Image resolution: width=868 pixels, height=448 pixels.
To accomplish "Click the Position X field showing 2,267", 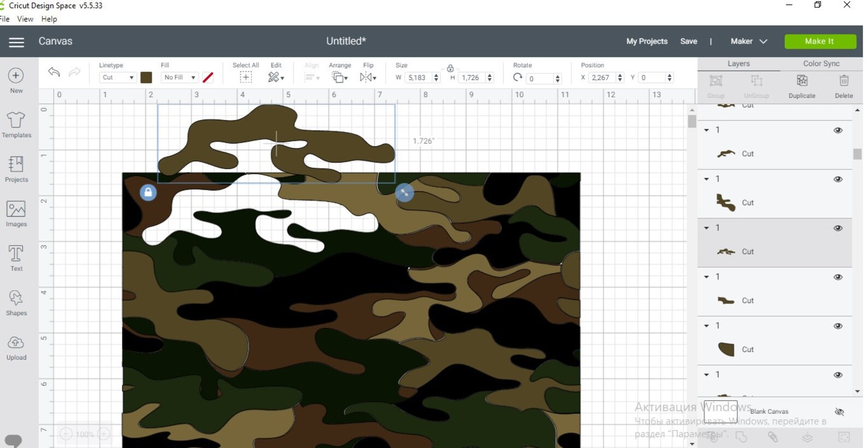I will [x=602, y=78].
